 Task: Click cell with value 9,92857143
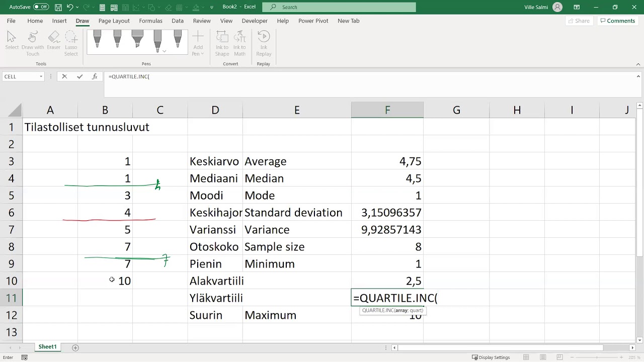pos(387,230)
